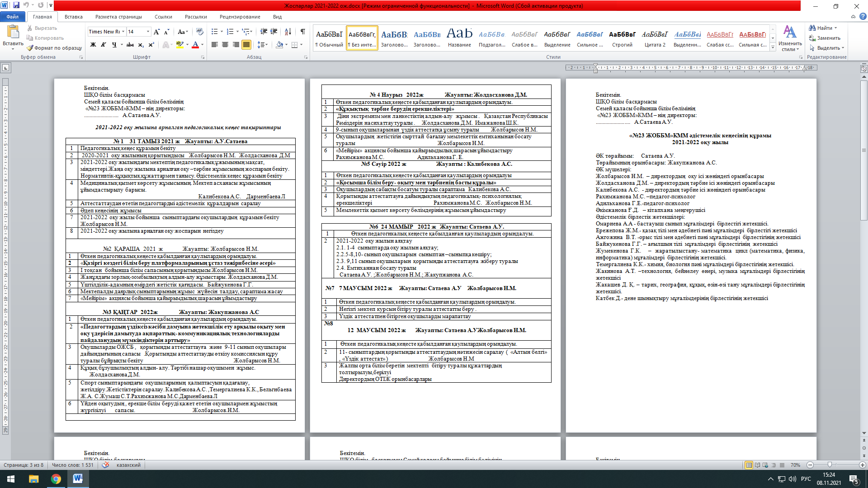Shrink font size with the smaller A icon

pos(166,32)
